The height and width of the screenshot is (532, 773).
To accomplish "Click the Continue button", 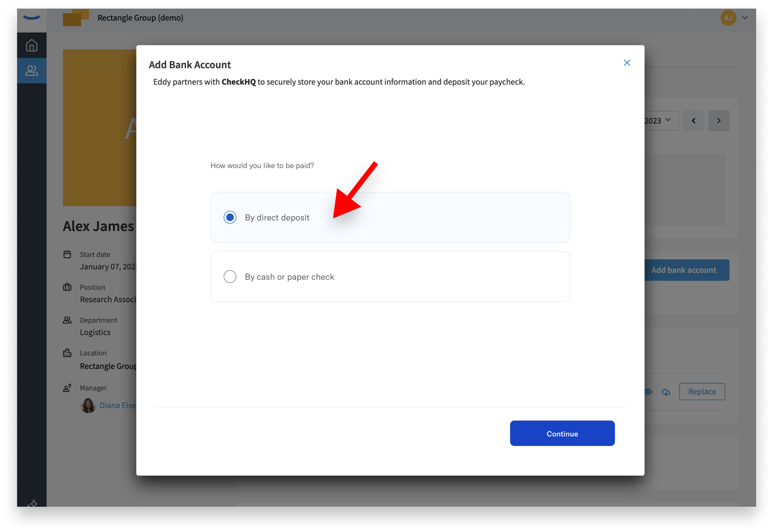I will [x=562, y=433].
